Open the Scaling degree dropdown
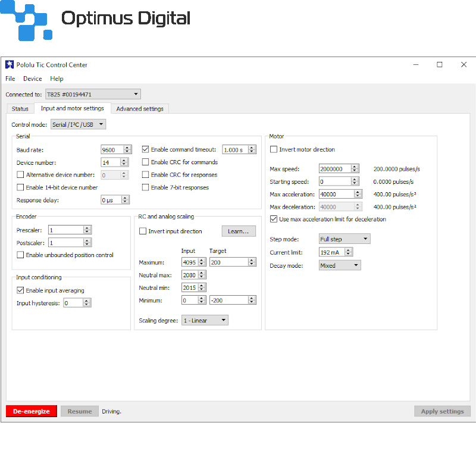Screen dimensions: 476x476 205,320
